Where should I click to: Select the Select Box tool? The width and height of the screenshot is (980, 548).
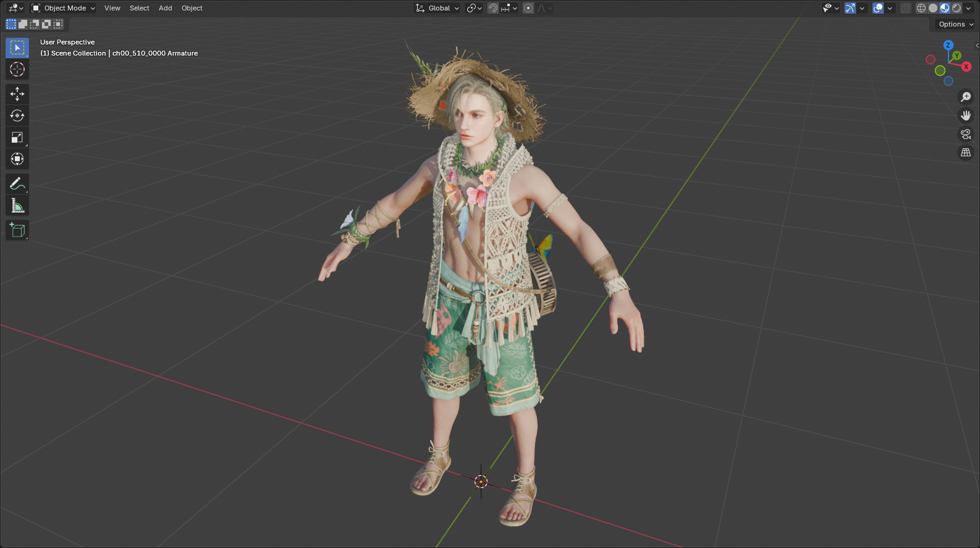[17, 48]
